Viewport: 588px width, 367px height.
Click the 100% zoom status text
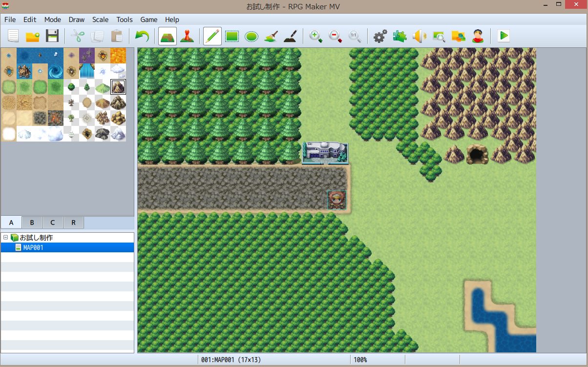[x=360, y=360]
